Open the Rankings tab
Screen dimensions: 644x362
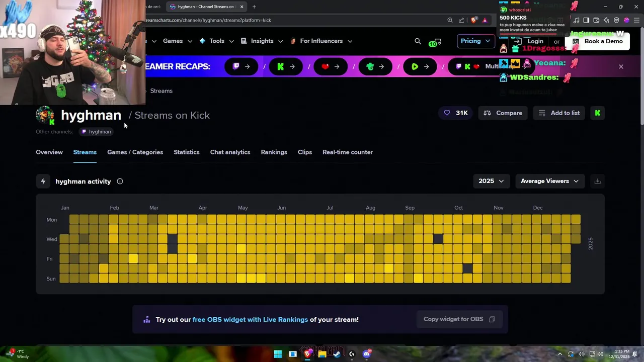274,152
